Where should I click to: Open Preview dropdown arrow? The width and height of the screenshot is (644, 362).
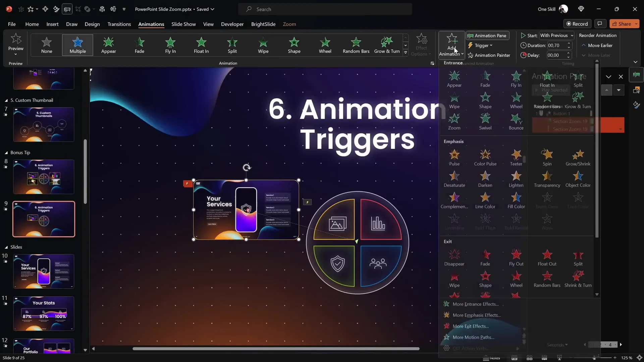[x=16, y=54]
